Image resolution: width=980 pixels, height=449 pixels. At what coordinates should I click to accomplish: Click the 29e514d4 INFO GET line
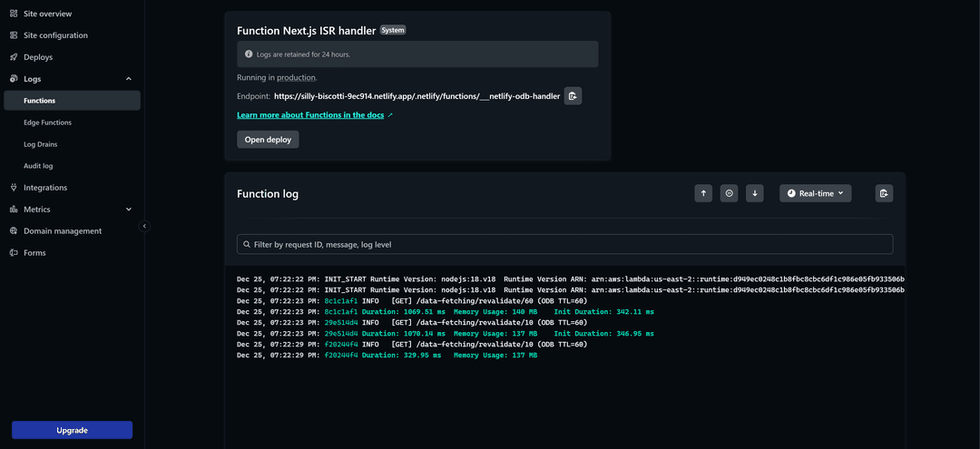412,322
